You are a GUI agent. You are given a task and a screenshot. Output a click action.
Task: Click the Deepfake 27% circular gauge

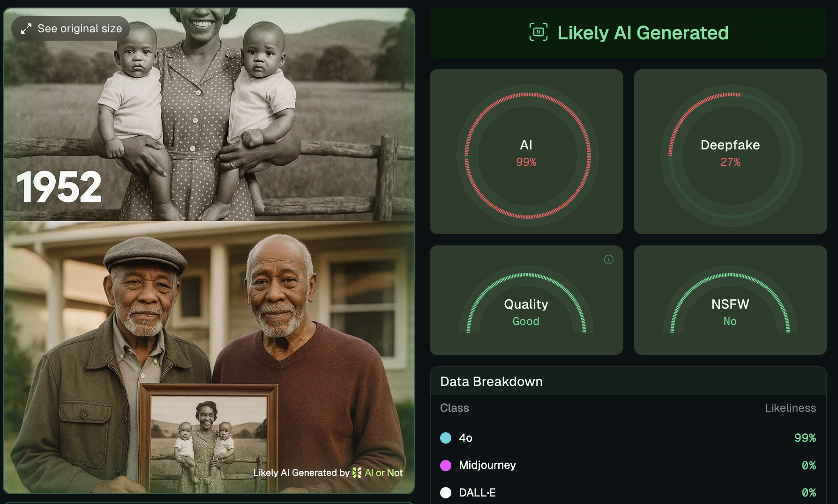pyautogui.click(x=731, y=156)
